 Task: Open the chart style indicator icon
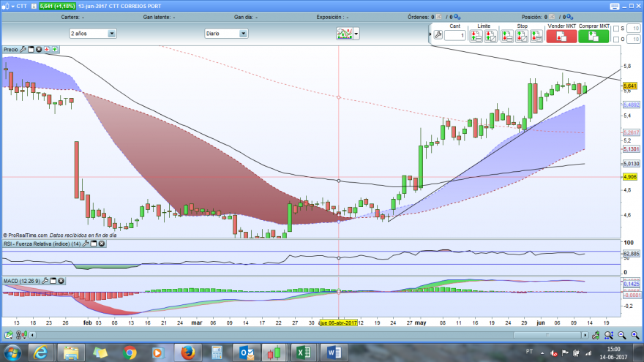tap(344, 34)
